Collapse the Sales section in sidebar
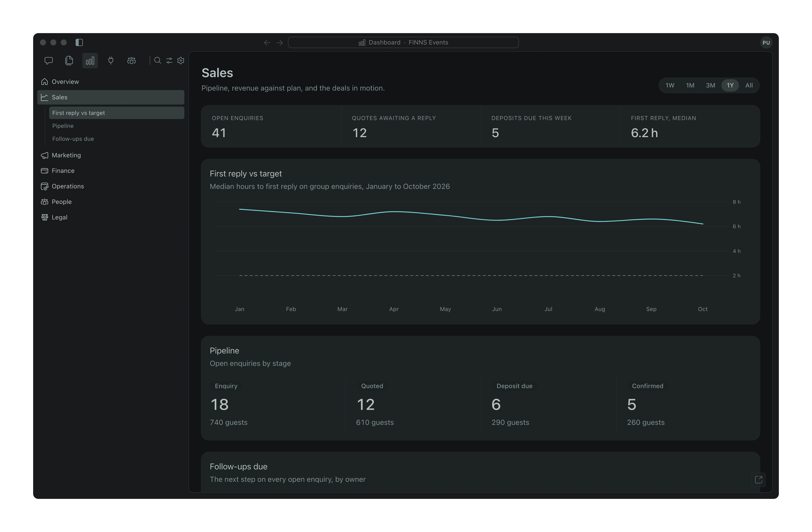 point(111,97)
